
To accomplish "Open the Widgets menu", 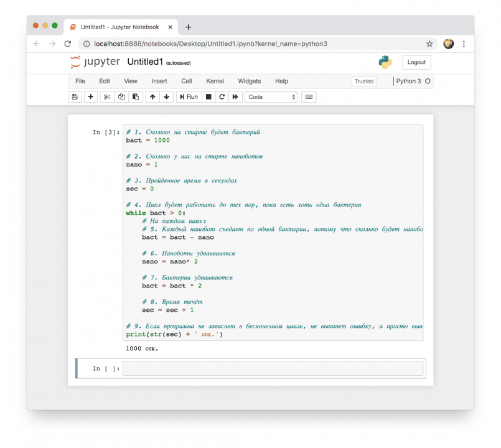I will [x=250, y=81].
